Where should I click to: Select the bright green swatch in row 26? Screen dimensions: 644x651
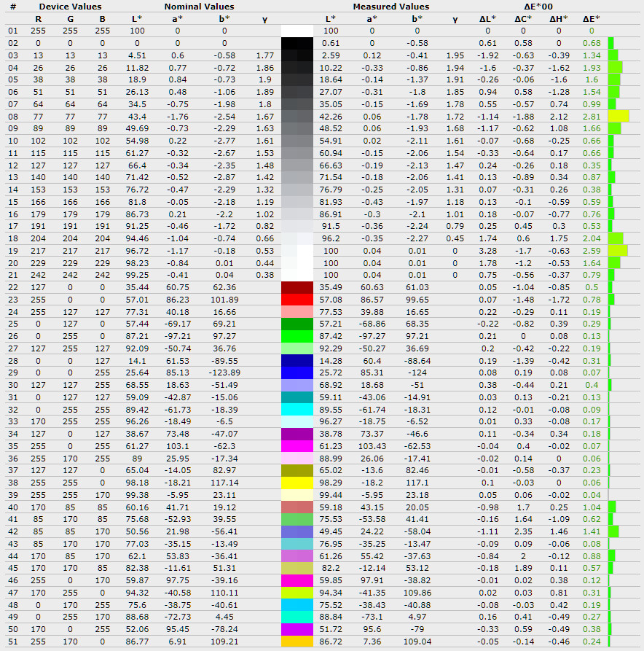[297, 336]
